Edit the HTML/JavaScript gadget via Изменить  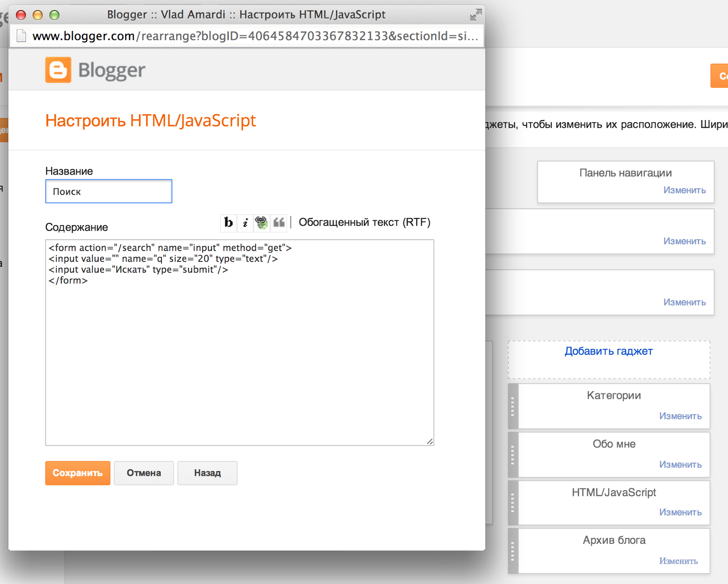tap(680, 512)
